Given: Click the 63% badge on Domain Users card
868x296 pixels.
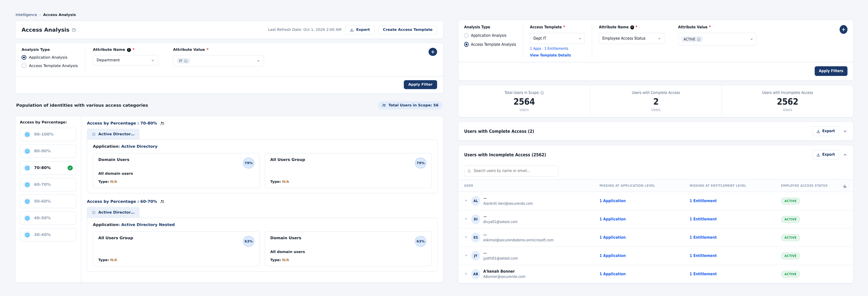Looking at the screenshot, I should click(420, 242).
